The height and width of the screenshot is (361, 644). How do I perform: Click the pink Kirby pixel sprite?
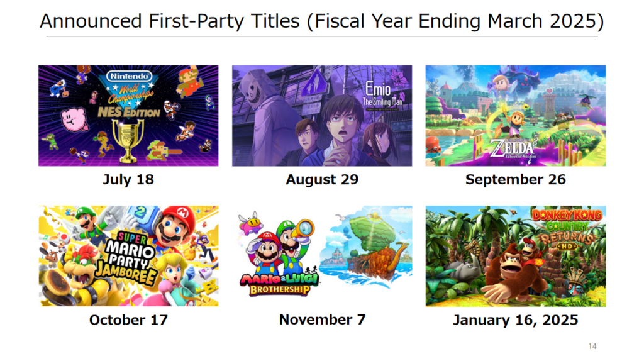(x=75, y=119)
